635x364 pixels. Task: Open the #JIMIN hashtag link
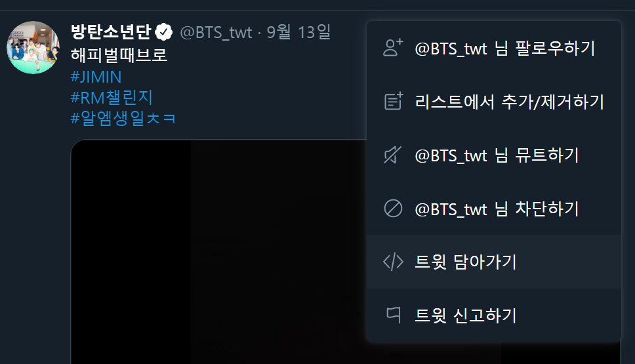(x=96, y=77)
